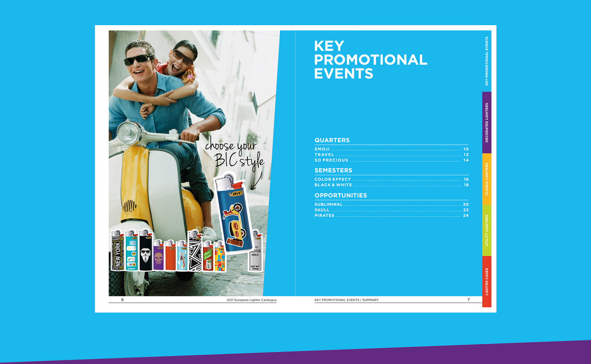Viewport: 591px width, 364px height.
Task: Select the Utility Lighters green side tab
Action: [487, 230]
